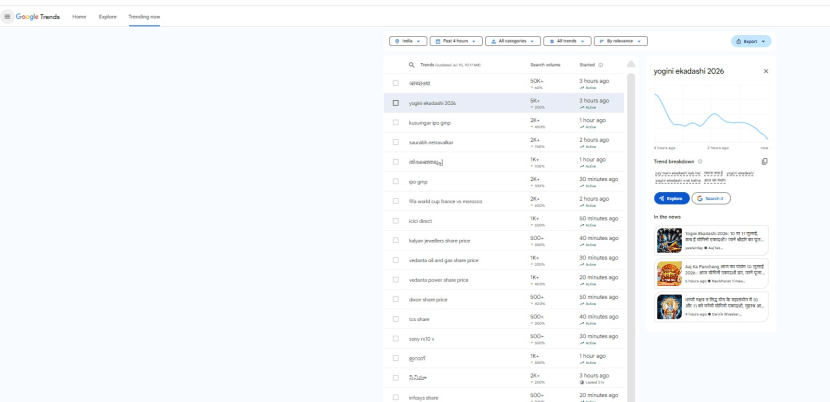The height and width of the screenshot is (402, 830).
Task: Open the India location dropdown
Action: [408, 41]
